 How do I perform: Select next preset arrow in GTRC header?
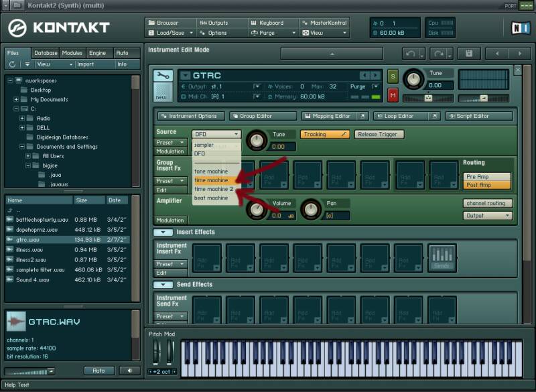(x=375, y=75)
